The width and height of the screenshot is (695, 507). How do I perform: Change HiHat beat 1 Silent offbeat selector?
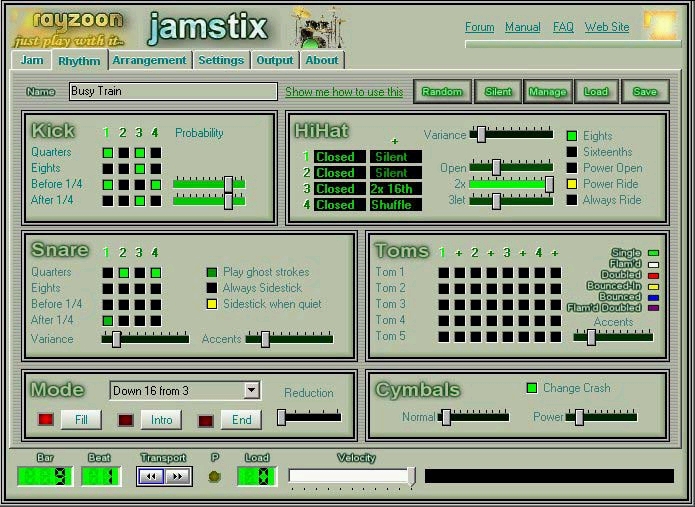click(x=396, y=157)
